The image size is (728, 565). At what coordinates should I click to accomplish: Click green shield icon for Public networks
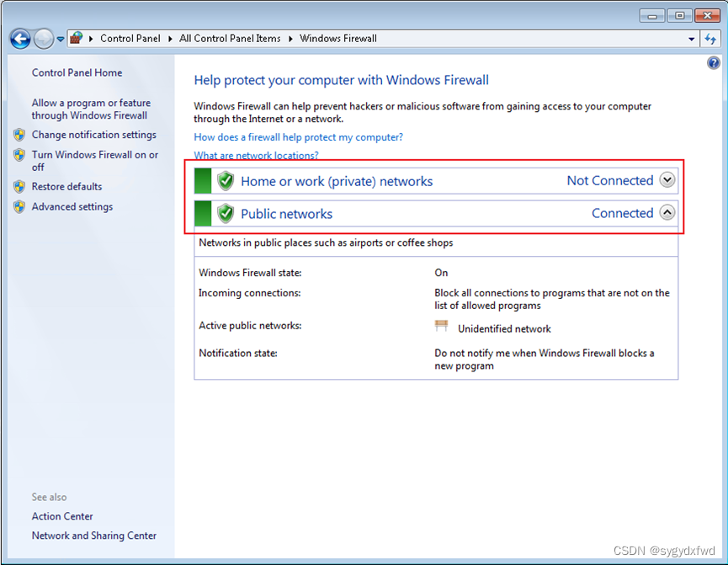point(226,213)
